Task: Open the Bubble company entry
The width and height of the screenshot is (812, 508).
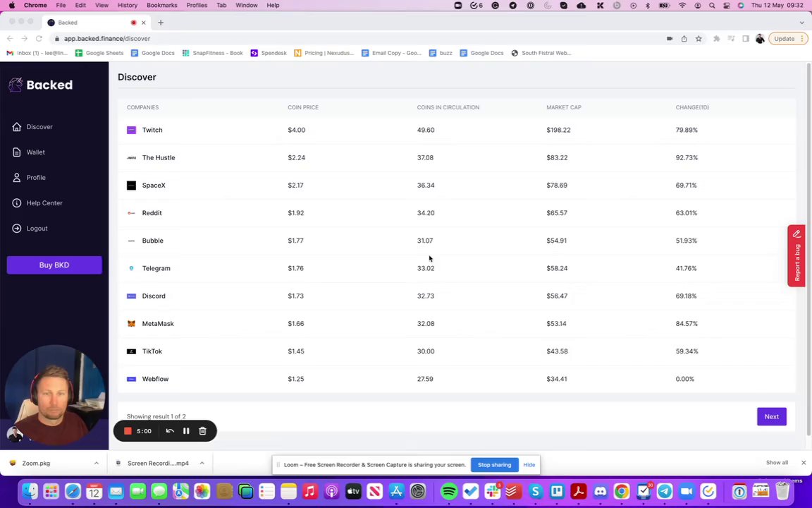Action: 456,241
